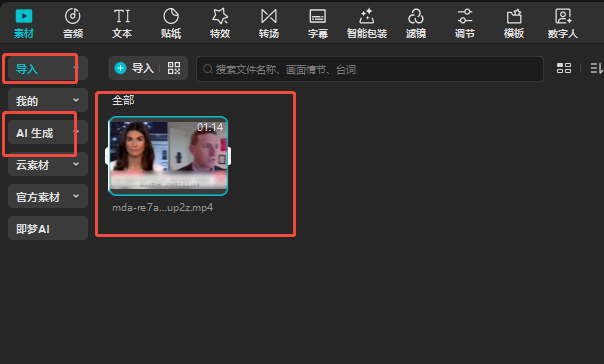Open the 转场 transitions tab

click(268, 23)
